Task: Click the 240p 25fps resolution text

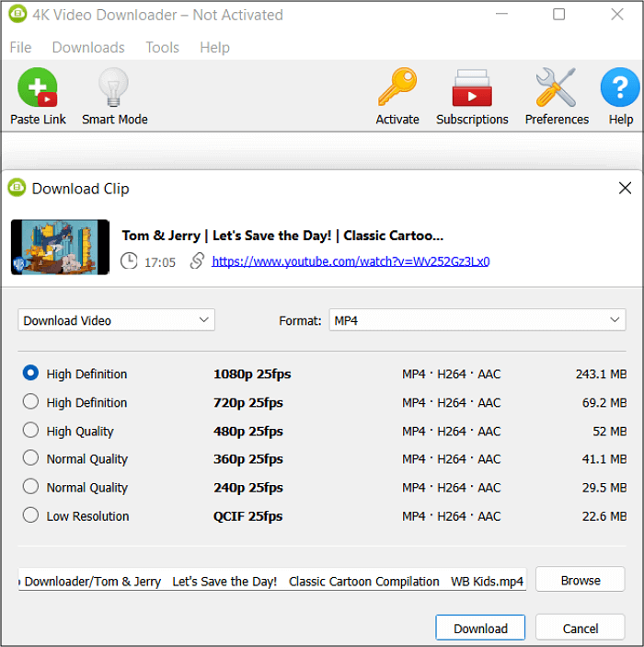Action: pyautogui.click(x=248, y=488)
